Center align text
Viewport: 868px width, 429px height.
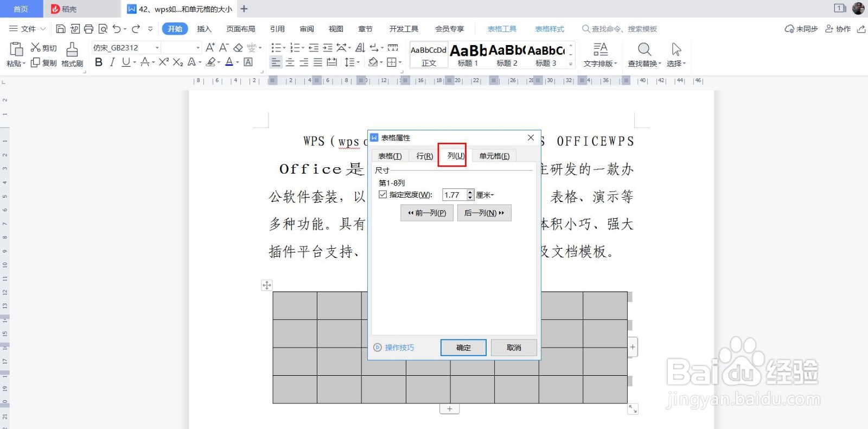click(290, 62)
